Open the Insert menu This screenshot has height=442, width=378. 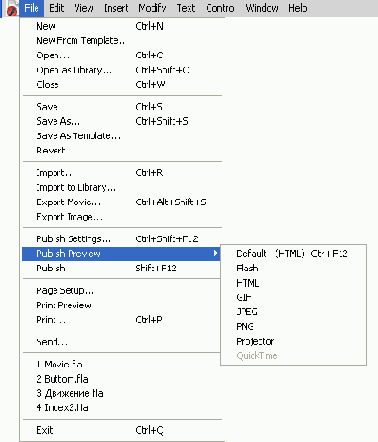(116, 8)
